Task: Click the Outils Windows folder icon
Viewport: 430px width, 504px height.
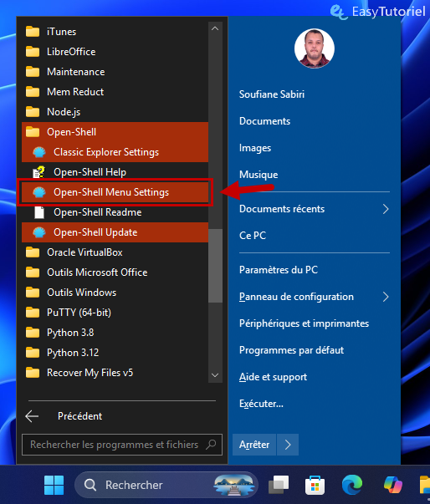Action: (33, 293)
